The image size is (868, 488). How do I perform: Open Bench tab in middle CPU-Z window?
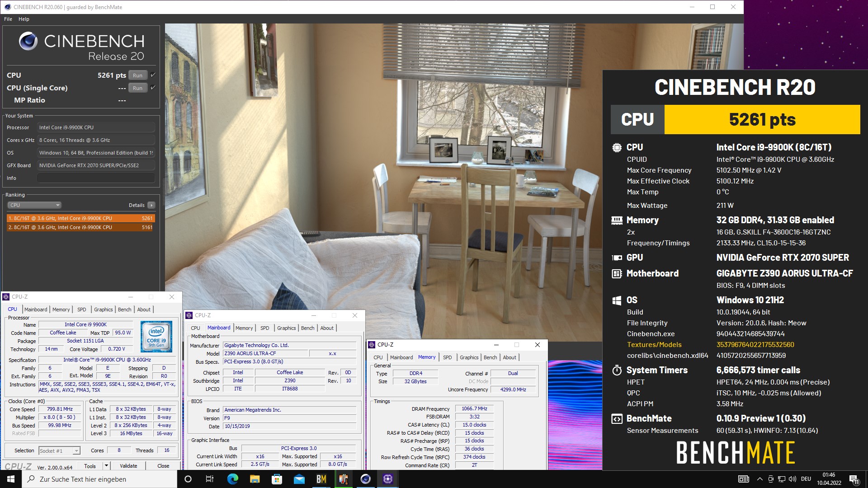pos(307,328)
